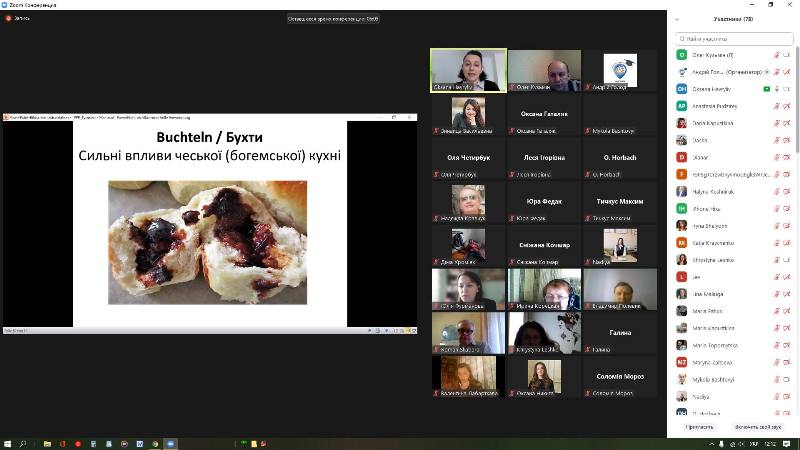Select the Юра Федак video tile
This screenshot has width=800, height=450.
pyautogui.click(x=544, y=202)
